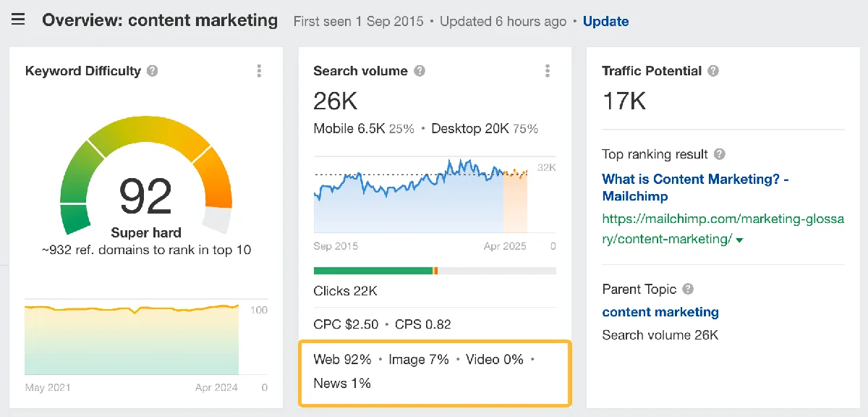Click the 'CPC $2.50' value

[346, 324]
